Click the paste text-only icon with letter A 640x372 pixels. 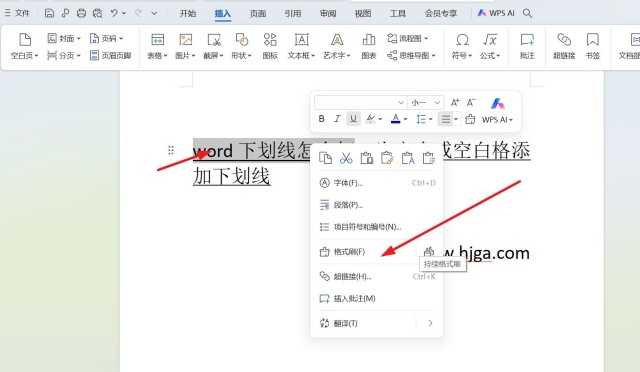408,158
